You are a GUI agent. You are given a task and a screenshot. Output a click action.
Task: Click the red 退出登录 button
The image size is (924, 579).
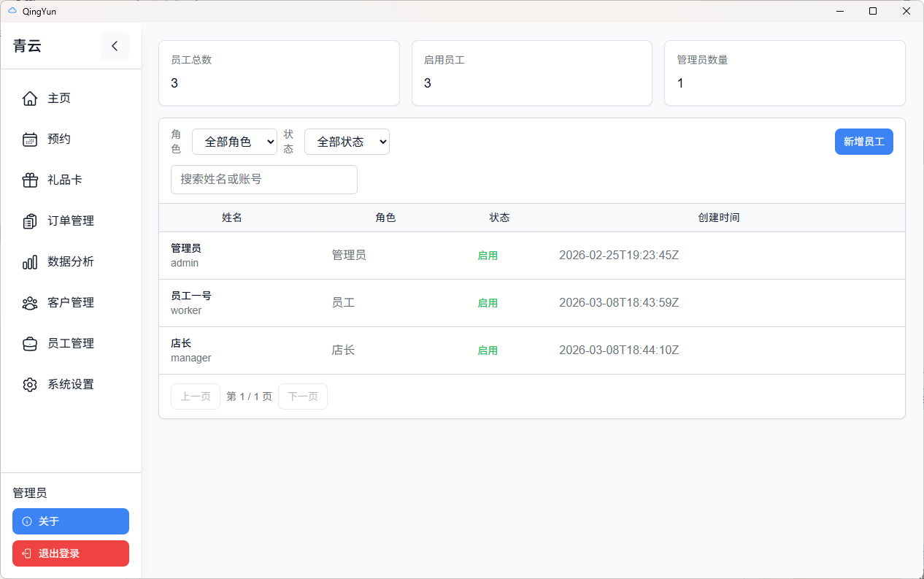tap(71, 553)
